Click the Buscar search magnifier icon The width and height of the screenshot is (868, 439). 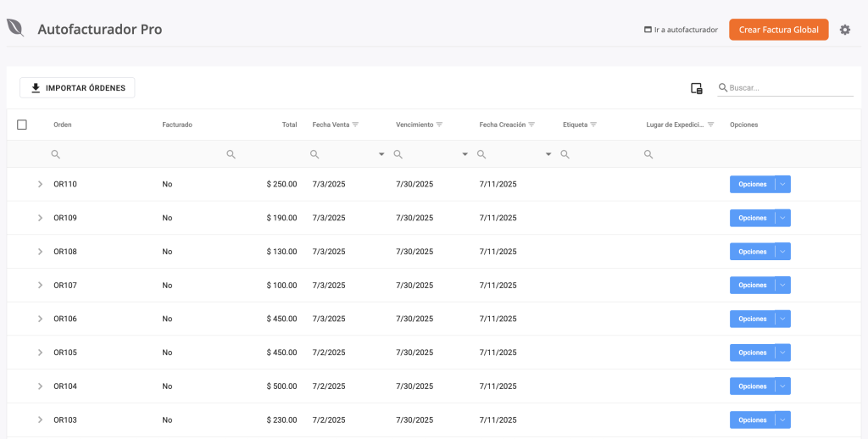click(722, 87)
